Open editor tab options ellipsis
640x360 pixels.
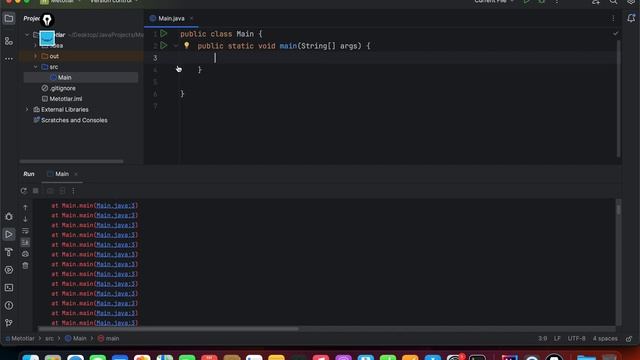[x=613, y=18]
